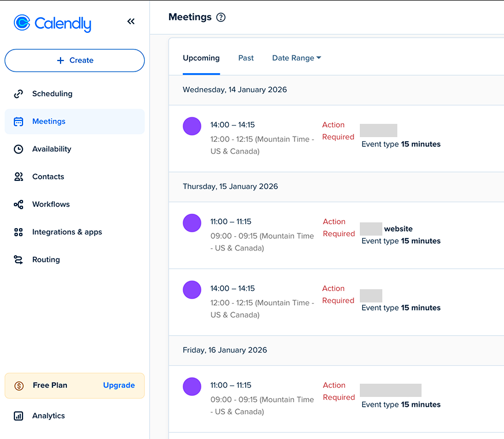This screenshot has width=504, height=439.
Task: Open Scheduling in the sidebar
Action: tap(74, 94)
